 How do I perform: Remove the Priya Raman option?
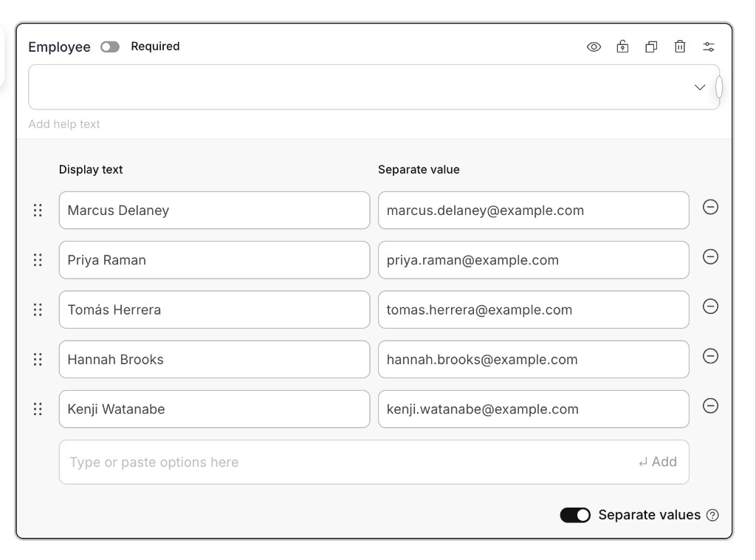point(710,257)
